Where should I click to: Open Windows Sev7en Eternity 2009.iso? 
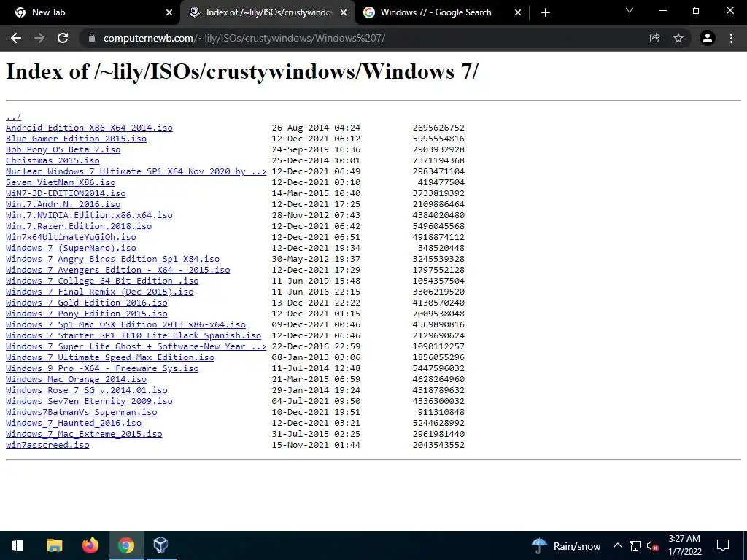[89, 402]
